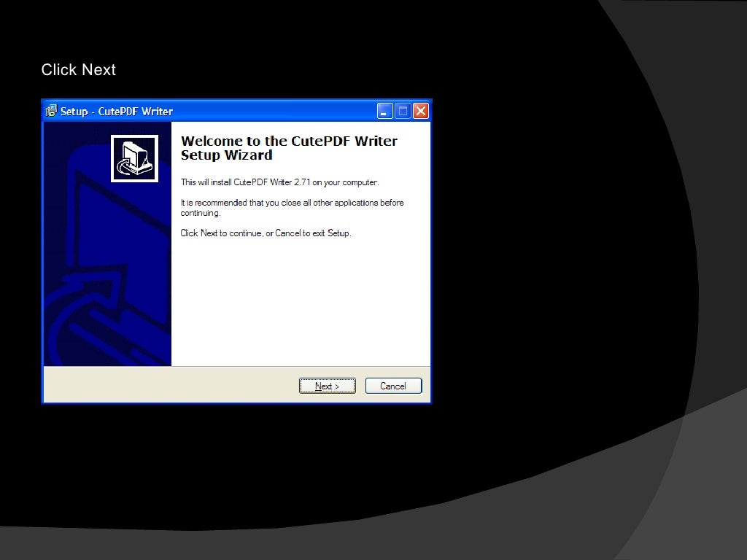
Task: Click the setup icon in title bar
Action: coord(51,111)
